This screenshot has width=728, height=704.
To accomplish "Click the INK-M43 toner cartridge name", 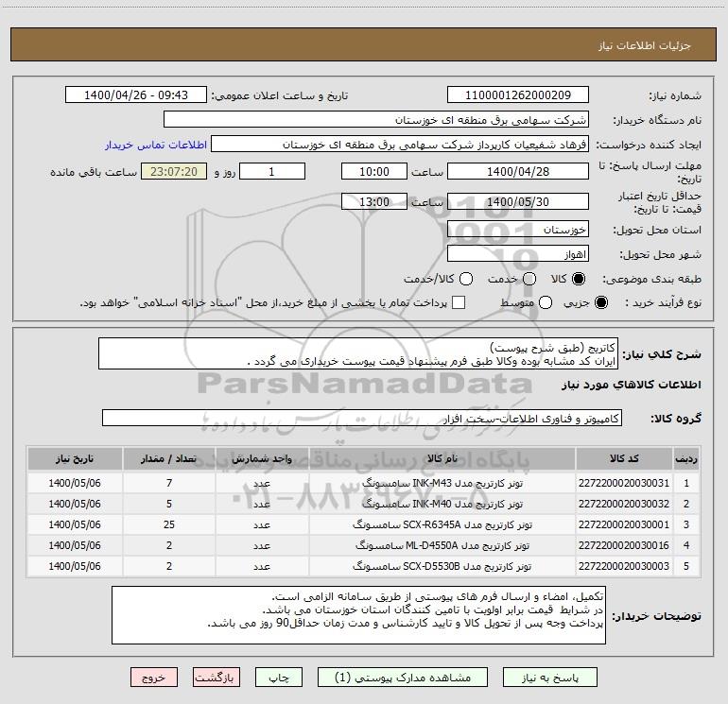I will (442, 483).
